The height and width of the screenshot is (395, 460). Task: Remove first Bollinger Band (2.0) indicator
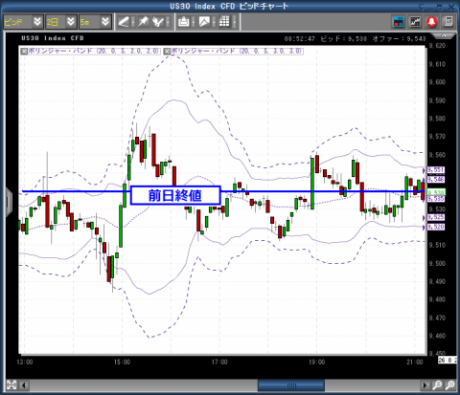[24, 51]
